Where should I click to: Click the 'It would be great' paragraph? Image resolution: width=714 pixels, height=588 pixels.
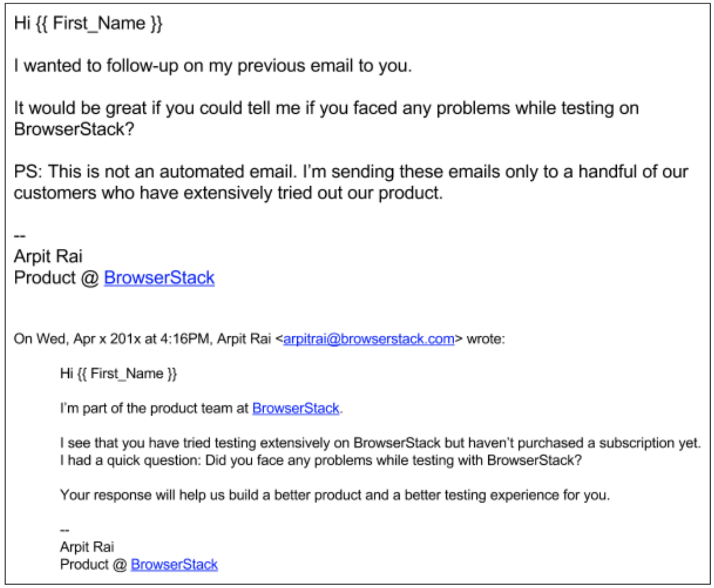326,108
